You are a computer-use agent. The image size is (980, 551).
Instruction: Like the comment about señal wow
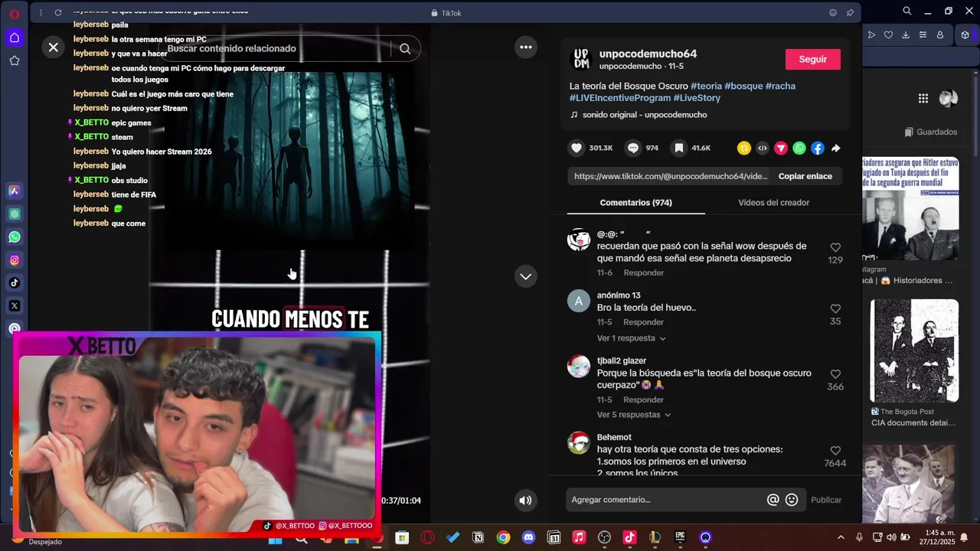pos(835,247)
